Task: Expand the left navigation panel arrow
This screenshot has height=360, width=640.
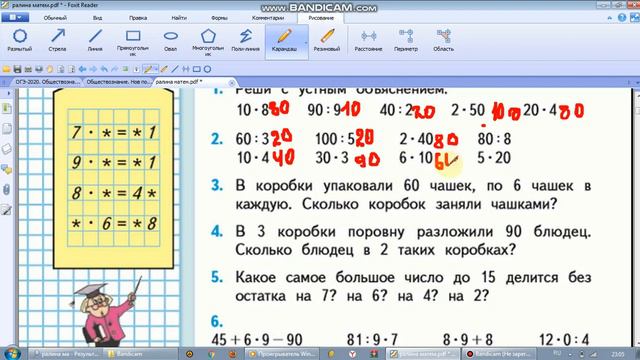Action: (x=8, y=93)
